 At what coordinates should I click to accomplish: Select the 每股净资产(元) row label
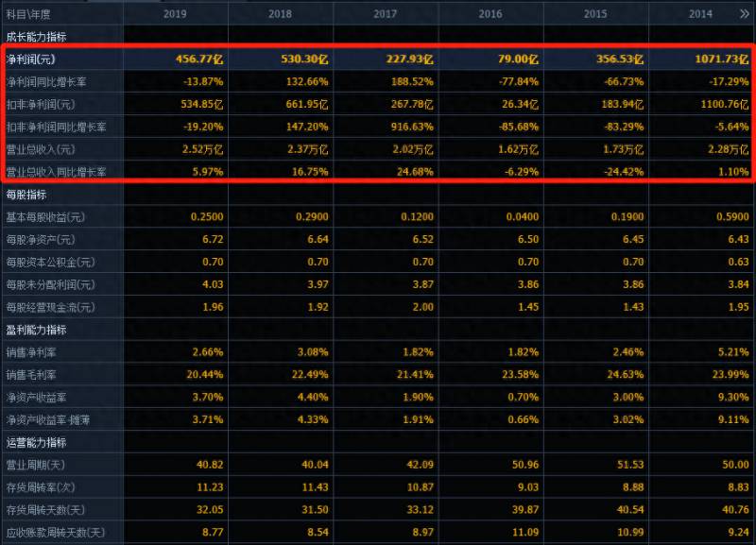click(41, 240)
